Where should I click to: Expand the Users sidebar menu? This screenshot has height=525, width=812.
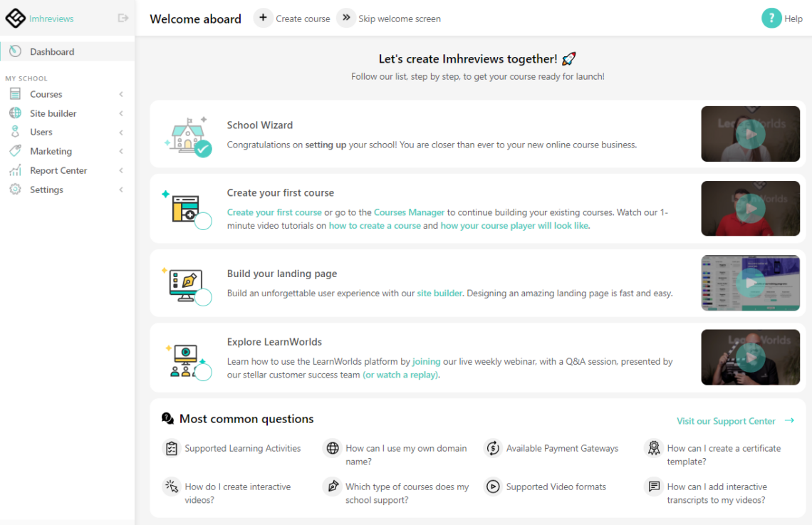120,132
